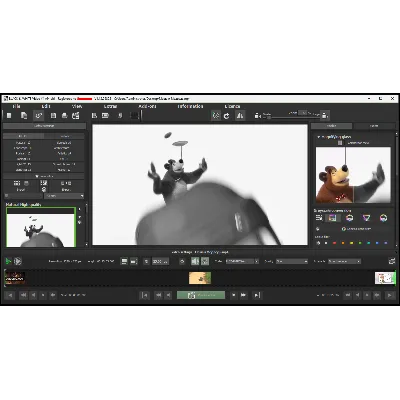This screenshot has width=400, height=400.
Task: Jump to last using the bar-arrow right of the green button
Action: tap(257, 295)
